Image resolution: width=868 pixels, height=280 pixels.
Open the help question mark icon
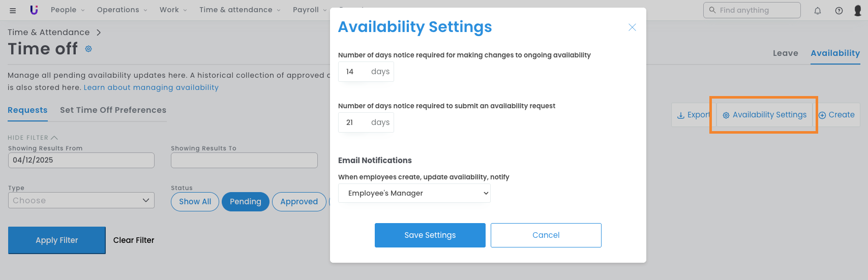pos(839,11)
